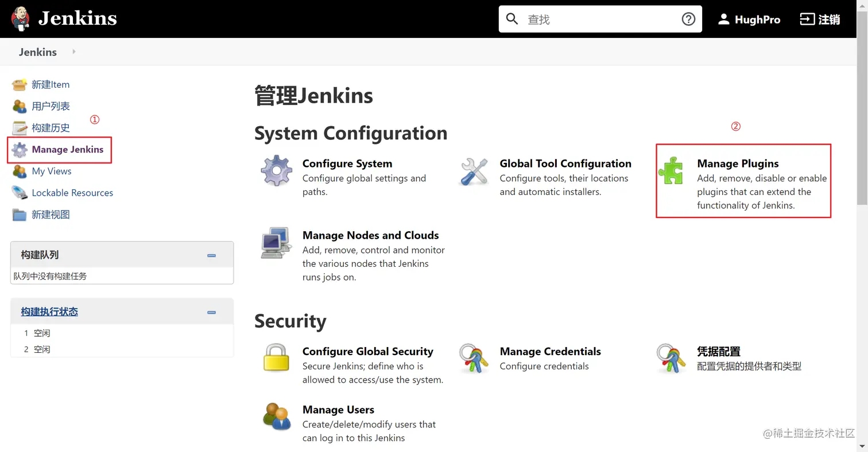The height and width of the screenshot is (452, 868).
Task: Open search help question mark icon
Action: coord(688,19)
